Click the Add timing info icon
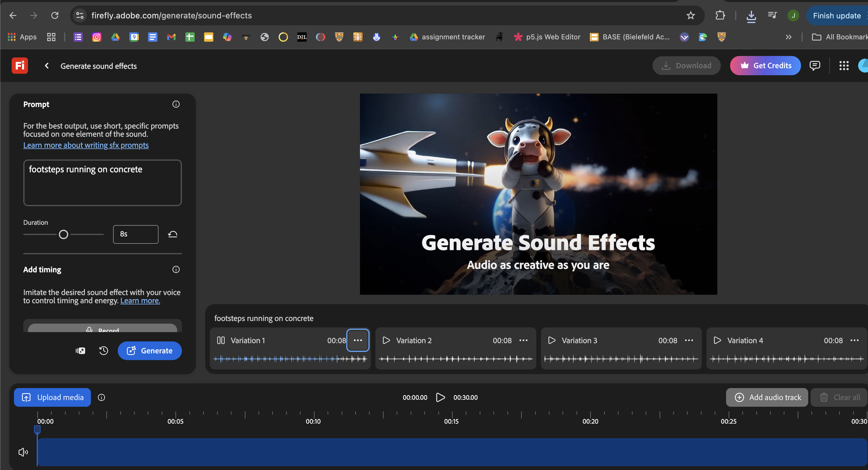Viewport: 868px width, 470px height. click(176, 269)
